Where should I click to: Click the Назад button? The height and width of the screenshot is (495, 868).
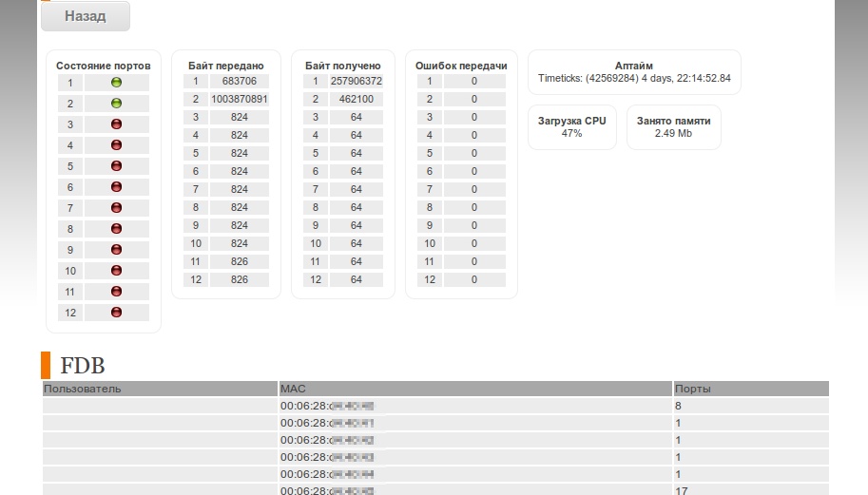(85, 16)
